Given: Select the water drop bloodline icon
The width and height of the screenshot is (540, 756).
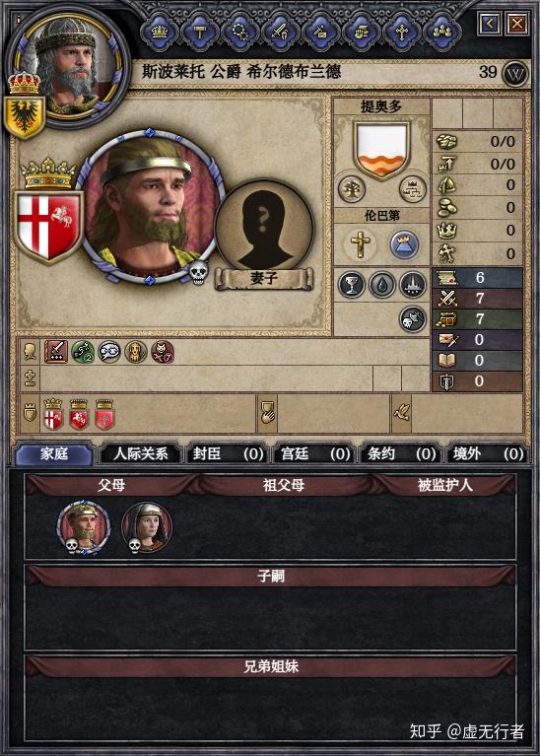Looking at the screenshot, I should tap(382, 285).
